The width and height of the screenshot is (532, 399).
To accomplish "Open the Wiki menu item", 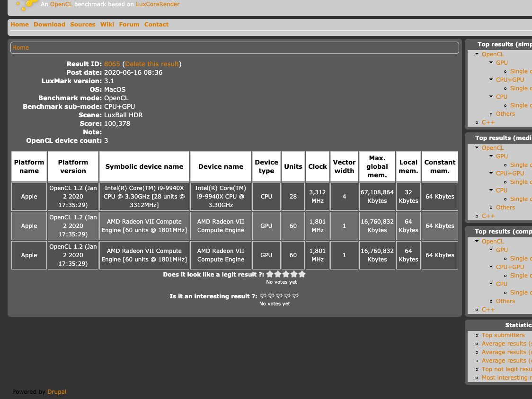I will pyautogui.click(x=107, y=25).
